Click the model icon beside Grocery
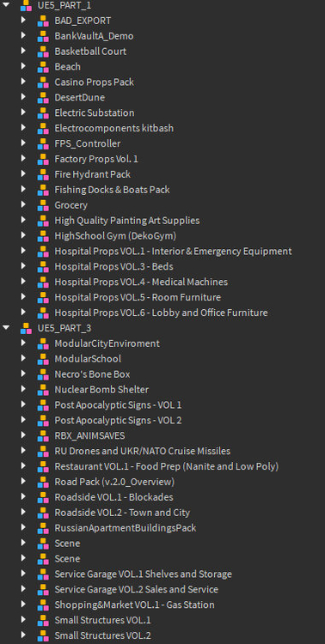The height and width of the screenshot is (644, 325). (x=43, y=205)
